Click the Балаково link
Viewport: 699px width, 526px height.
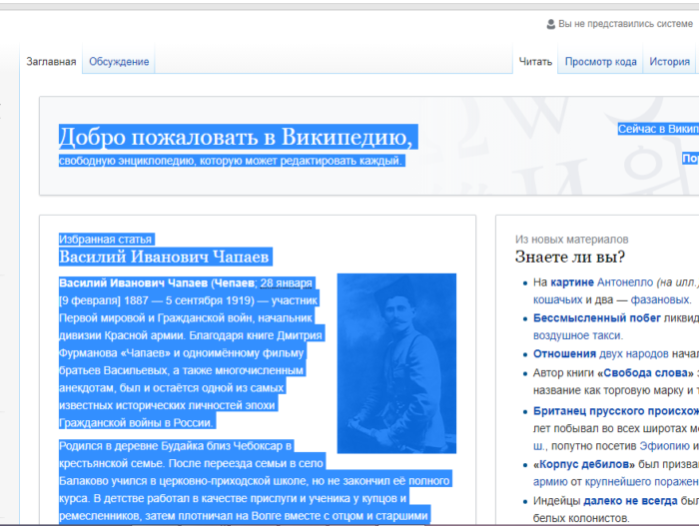click(x=84, y=481)
